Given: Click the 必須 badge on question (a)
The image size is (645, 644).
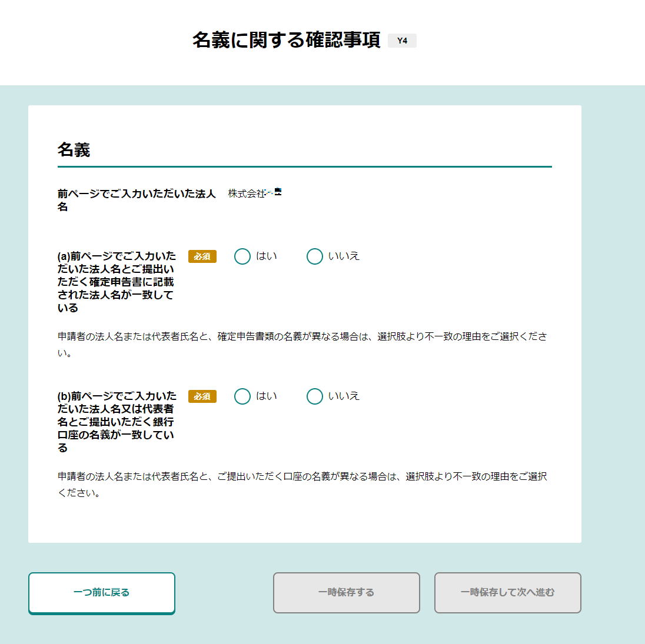Looking at the screenshot, I should pos(202,256).
